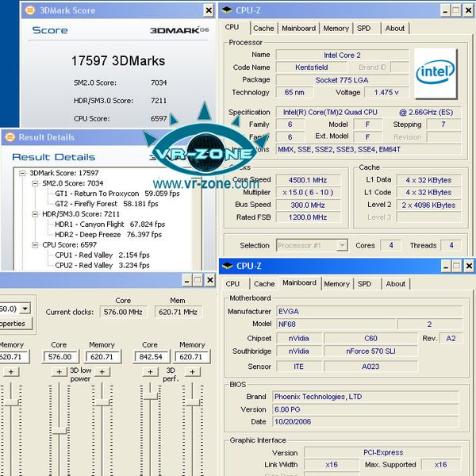Close the top CPU-Z window
476x476 pixels.
click(469, 10)
